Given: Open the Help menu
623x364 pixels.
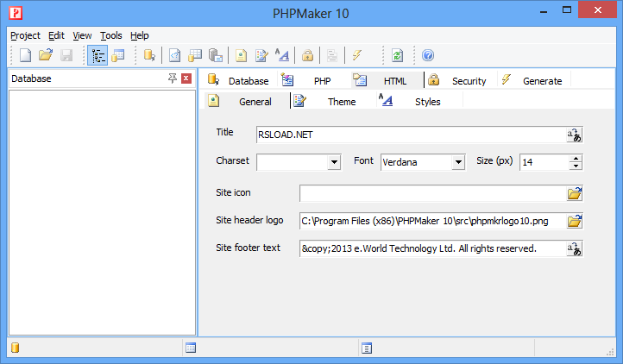Looking at the screenshot, I should [x=140, y=35].
